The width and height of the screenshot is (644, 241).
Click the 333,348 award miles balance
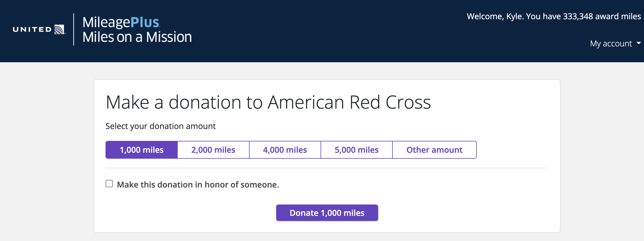coord(602,16)
